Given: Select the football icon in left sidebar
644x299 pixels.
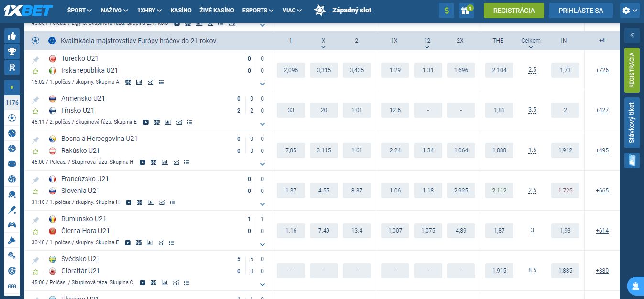Looking at the screenshot, I should (12, 118).
